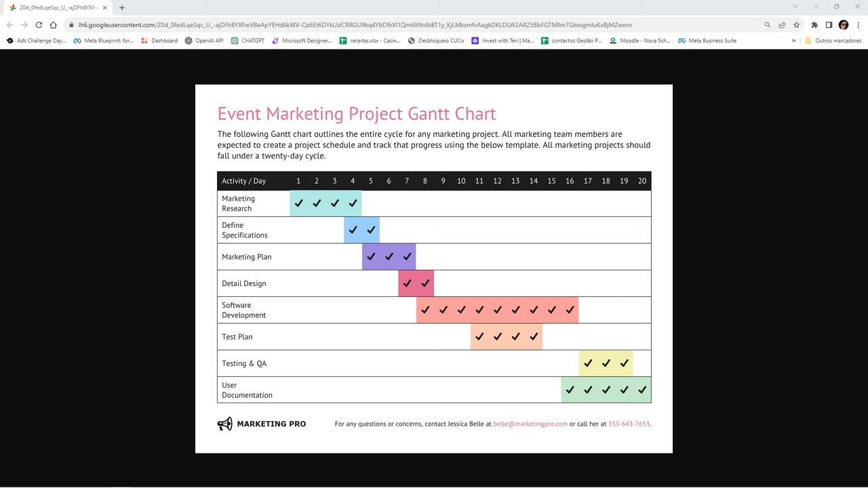Image resolution: width=868 pixels, height=488 pixels.
Task: View site information padlock icon
Action: pyautogui.click(x=72, y=24)
